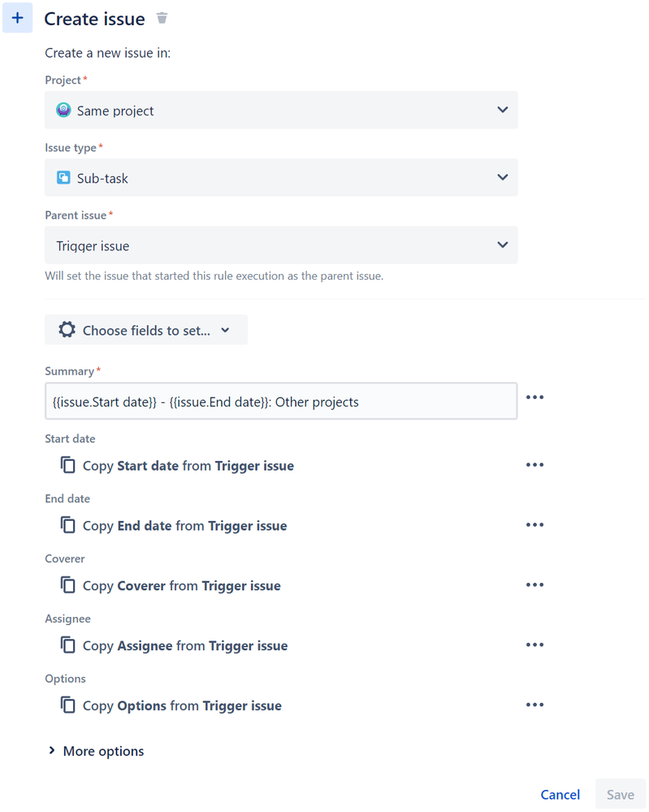Click the Cancel link

(x=560, y=794)
